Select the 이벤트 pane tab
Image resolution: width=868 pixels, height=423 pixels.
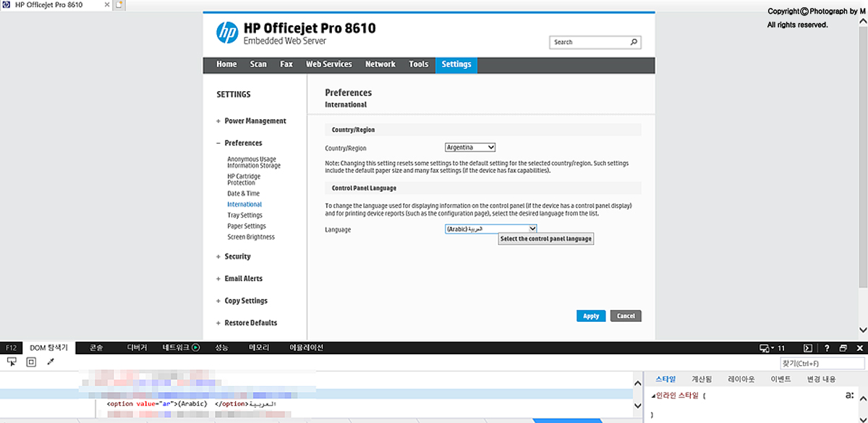780,379
